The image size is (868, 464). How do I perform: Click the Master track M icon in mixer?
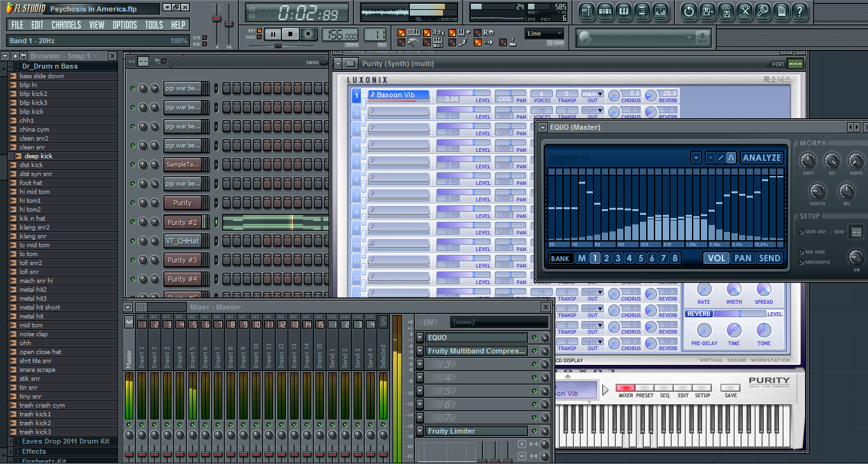click(x=130, y=323)
